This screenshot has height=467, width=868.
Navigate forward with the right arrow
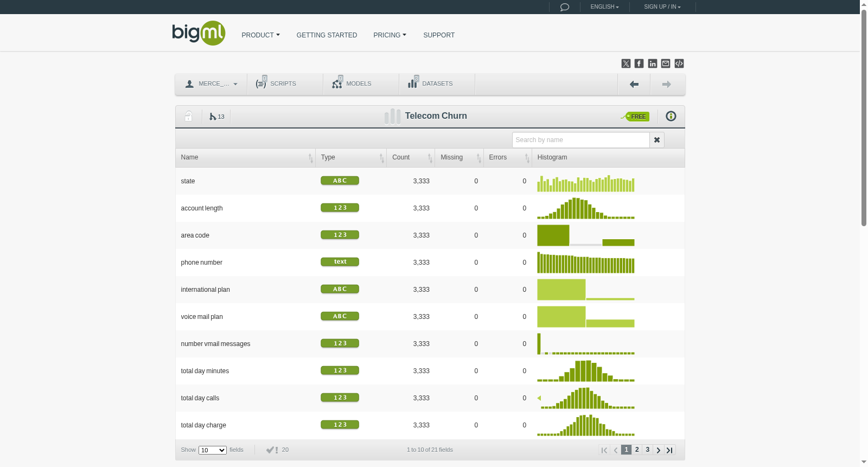pos(667,84)
